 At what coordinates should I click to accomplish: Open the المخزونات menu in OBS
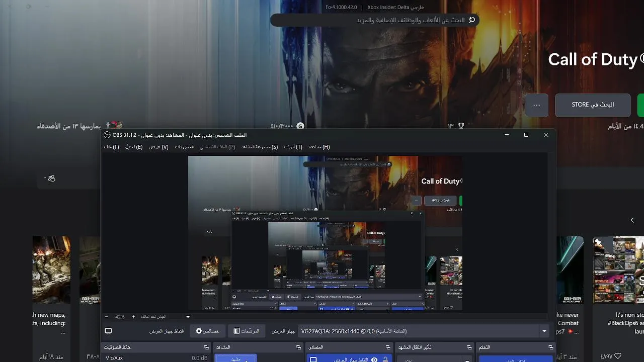coord(184,147)
